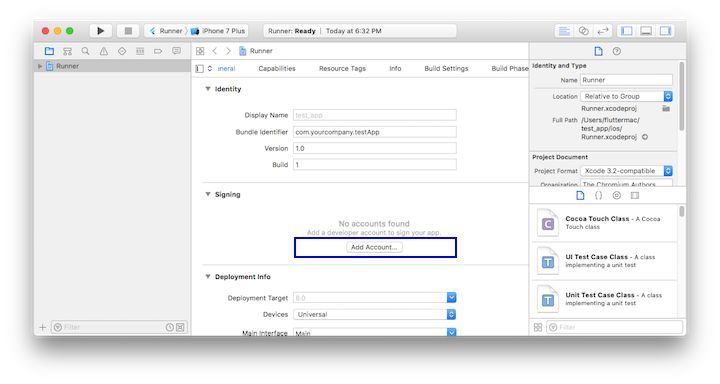The width and height of the screenshot is (720, 384).
Task: Click the navigator filter field
Action: click(x=119, y=327)
